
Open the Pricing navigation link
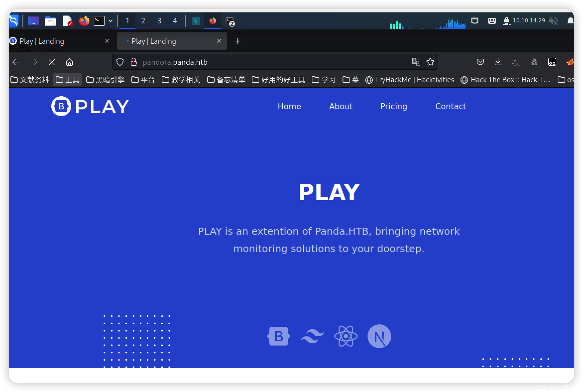click(394, 106)
